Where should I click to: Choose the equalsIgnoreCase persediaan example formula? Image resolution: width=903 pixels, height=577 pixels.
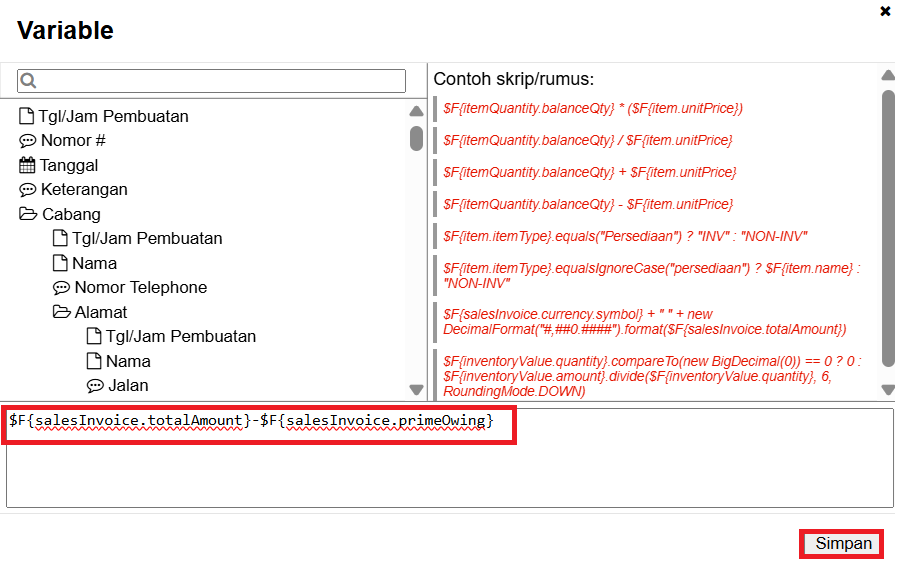(651, 276)
